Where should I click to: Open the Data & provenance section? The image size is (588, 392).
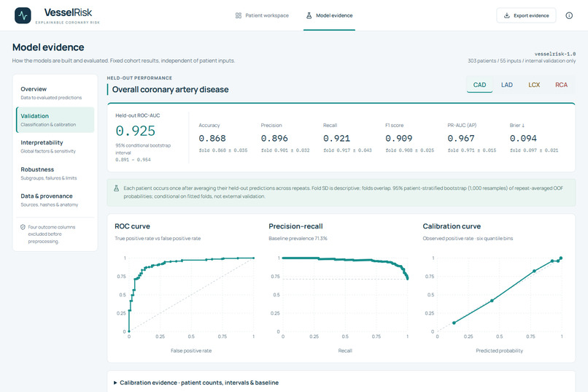coord(55,200)
